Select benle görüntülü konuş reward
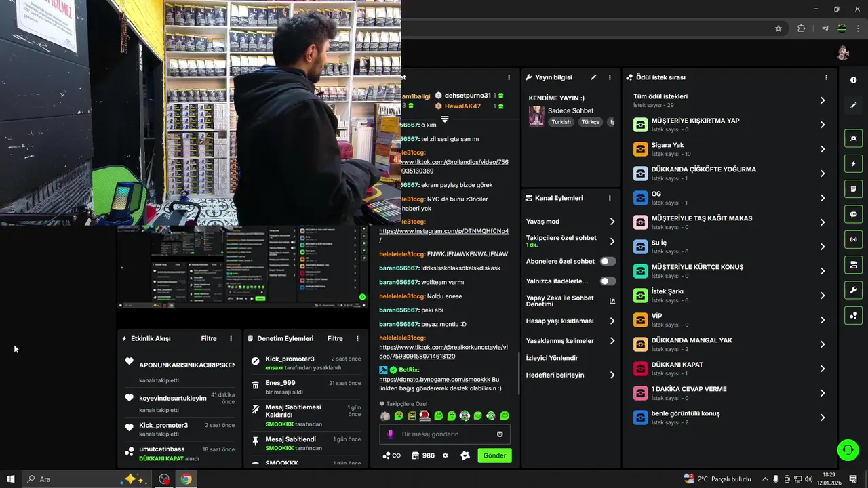The width and height of the screenshot is (868, 488). click(x=730, y=418)
